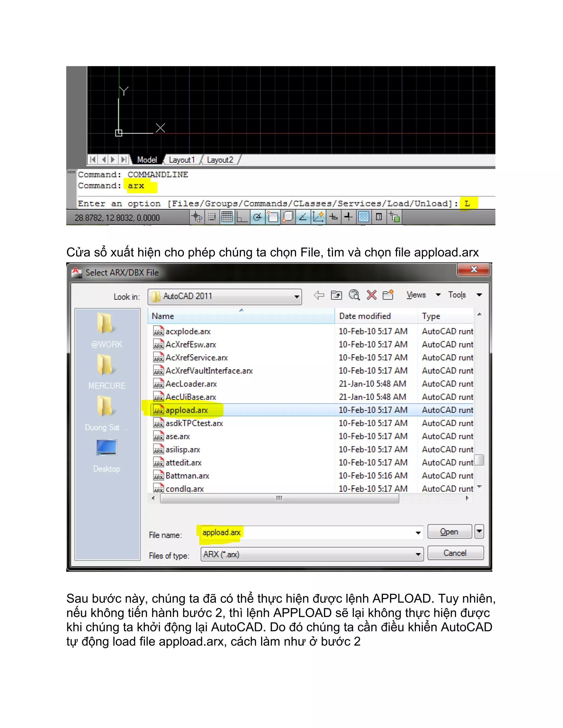Go up one folder level
The width and height of the screenshot is (563, 728).
[336, 295]
